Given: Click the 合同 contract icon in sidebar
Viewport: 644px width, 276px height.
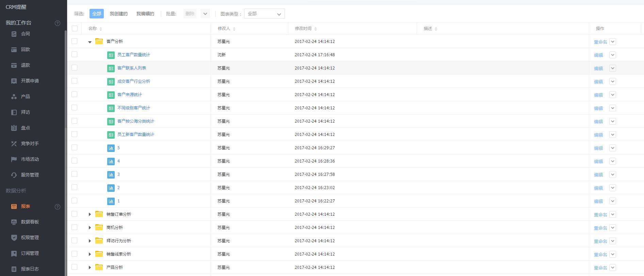Looking at the screenshot, I should click(14, 34).
